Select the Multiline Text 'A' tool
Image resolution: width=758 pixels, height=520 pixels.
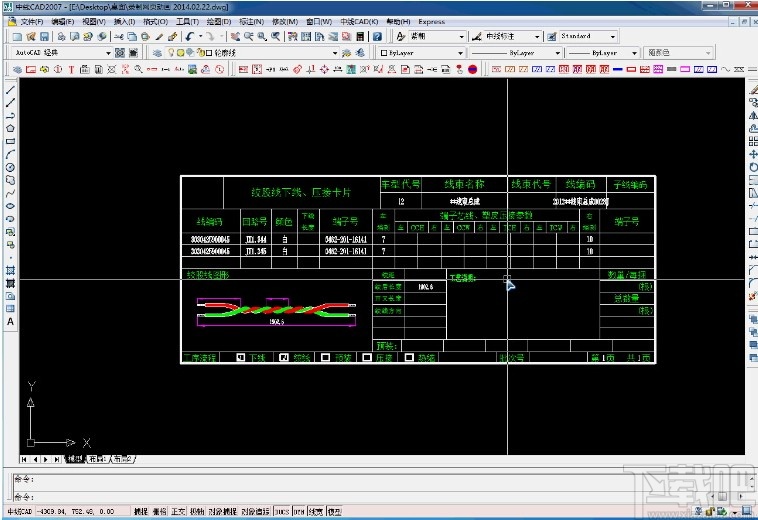[10, 322]
